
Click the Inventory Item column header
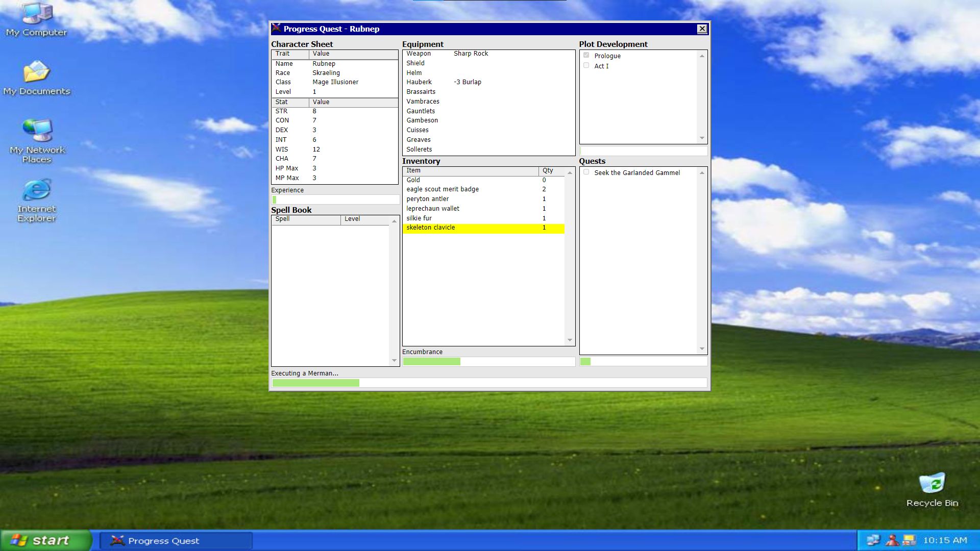[471, 171]
